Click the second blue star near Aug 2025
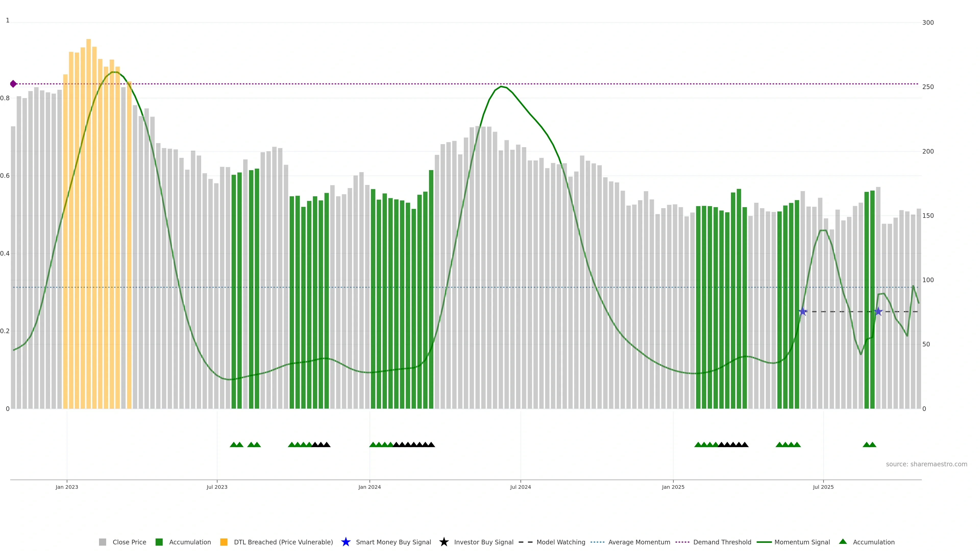Screen dimensions: 980x551 [878, 311]
